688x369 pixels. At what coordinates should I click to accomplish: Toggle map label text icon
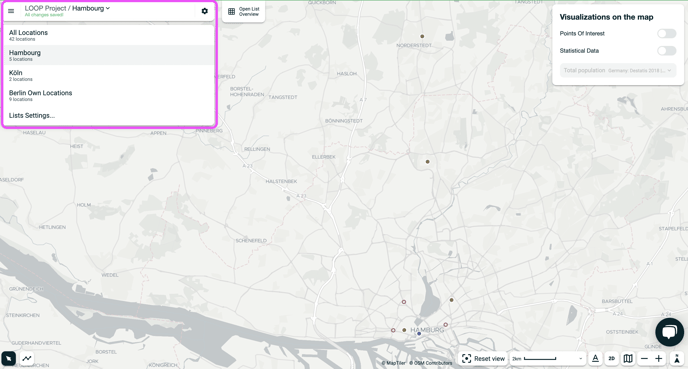pos(595,358)
